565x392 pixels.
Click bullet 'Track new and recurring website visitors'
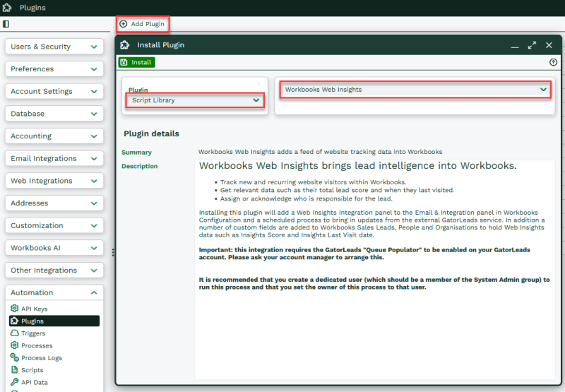[x=313, y=182]
